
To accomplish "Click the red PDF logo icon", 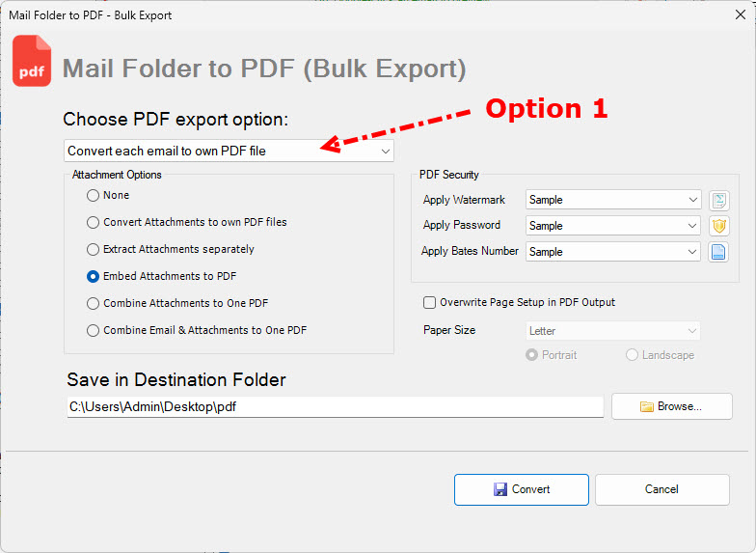I will point(32,62).
